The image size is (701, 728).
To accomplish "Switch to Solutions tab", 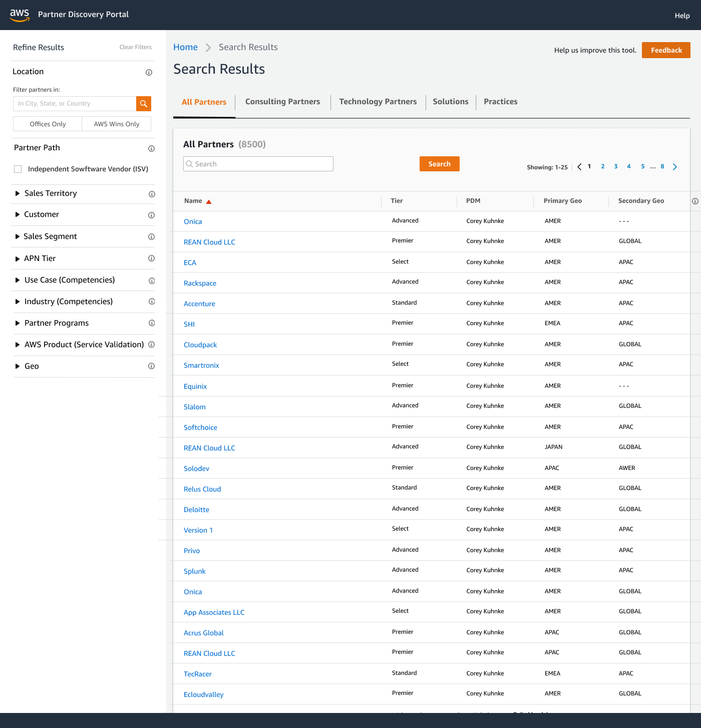I will point(451,102).
